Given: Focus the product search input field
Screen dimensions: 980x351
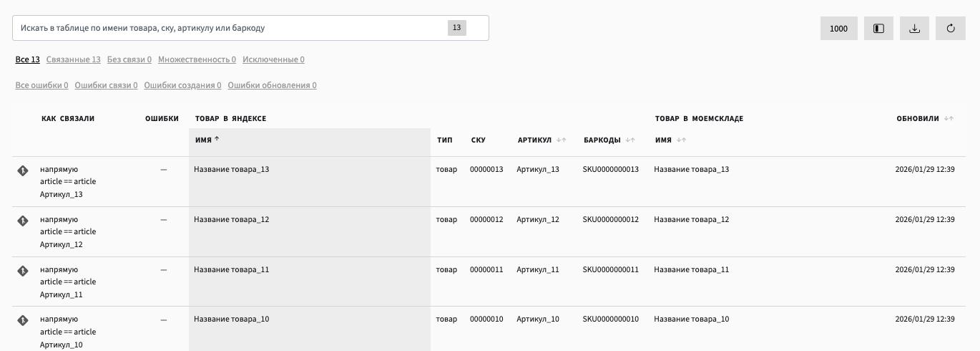Looking at the screenshot, I should [250, 28].
